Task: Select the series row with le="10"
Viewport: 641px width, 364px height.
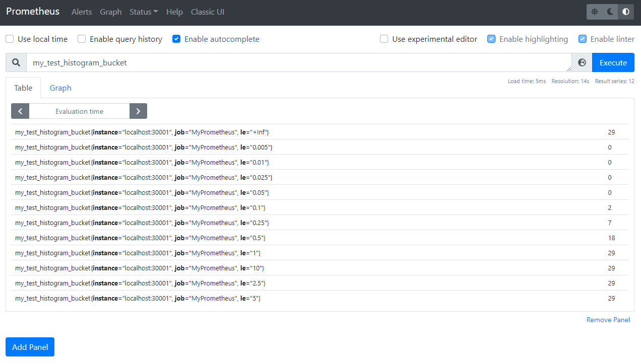Action: tap(320, 268)
